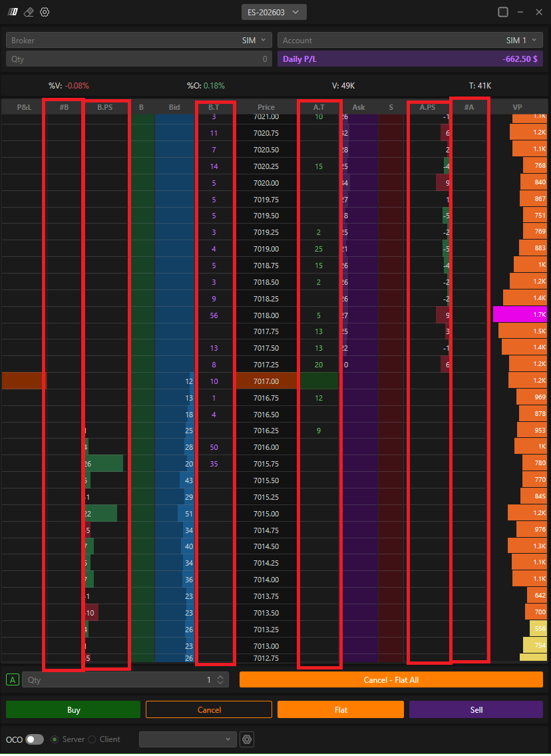The width and height of the screenshot is (551, 756).
Task: Click the pop-out window icon at top right
Action: pos(503,12)
